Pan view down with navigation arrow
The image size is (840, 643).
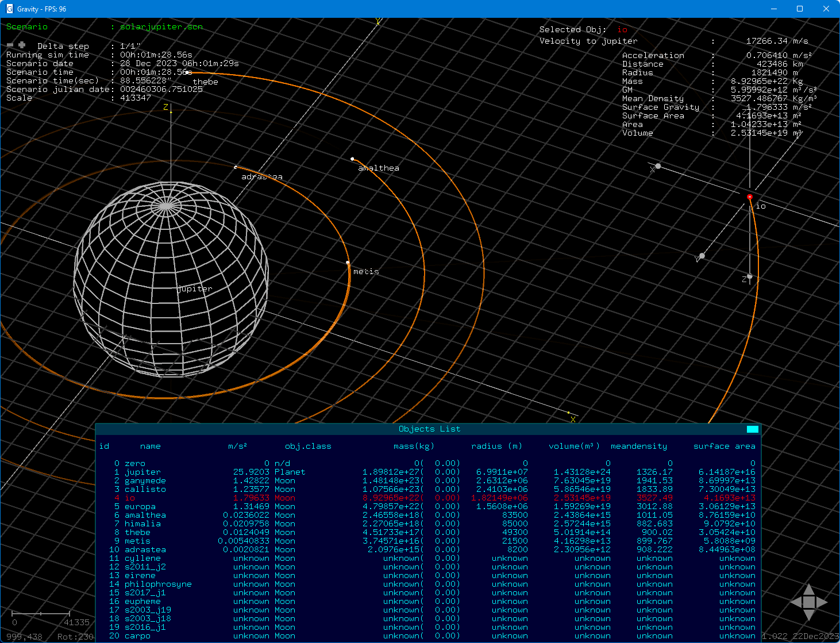click(809, 615)
